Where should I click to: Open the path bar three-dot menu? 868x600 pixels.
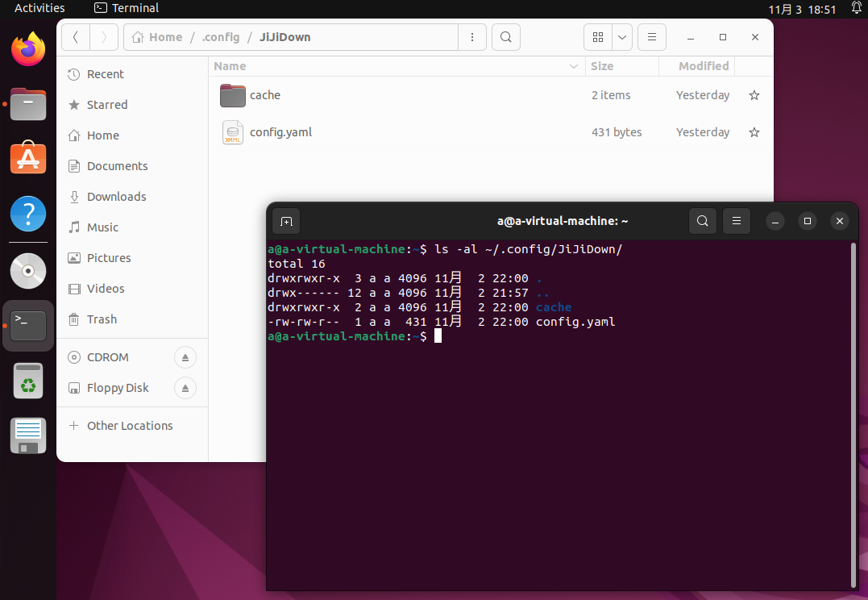pos(472,37)
